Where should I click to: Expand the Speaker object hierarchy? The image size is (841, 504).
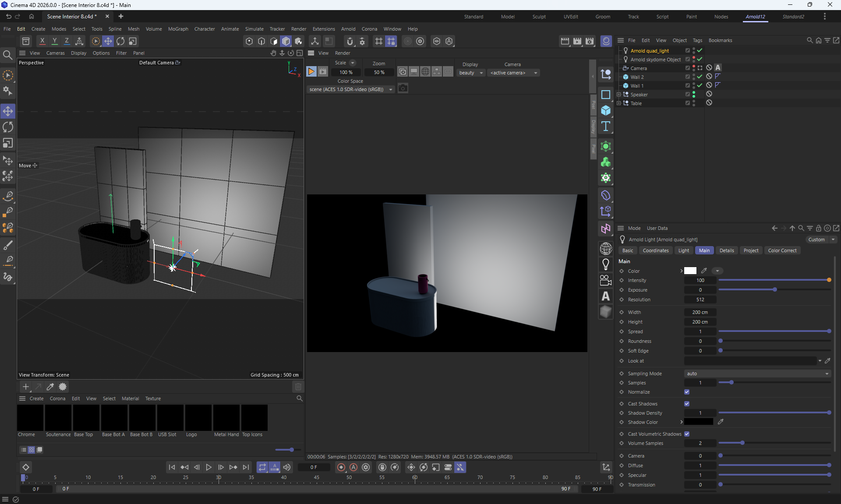tap(618, 95)
